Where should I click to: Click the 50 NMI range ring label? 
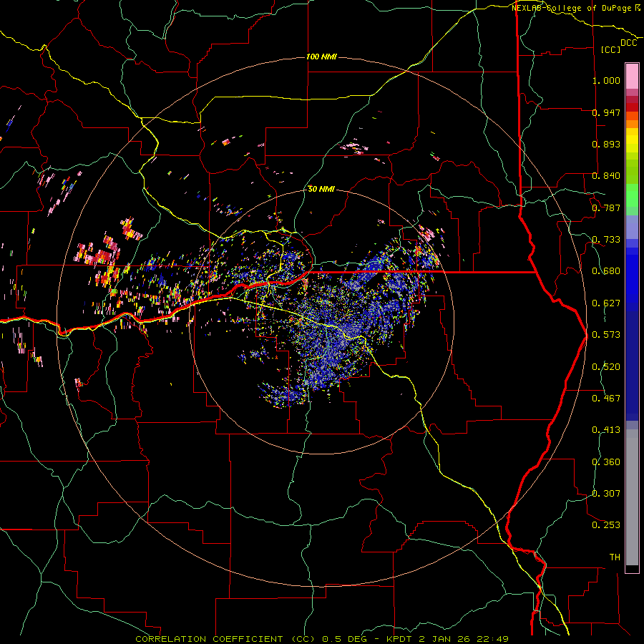321,190
